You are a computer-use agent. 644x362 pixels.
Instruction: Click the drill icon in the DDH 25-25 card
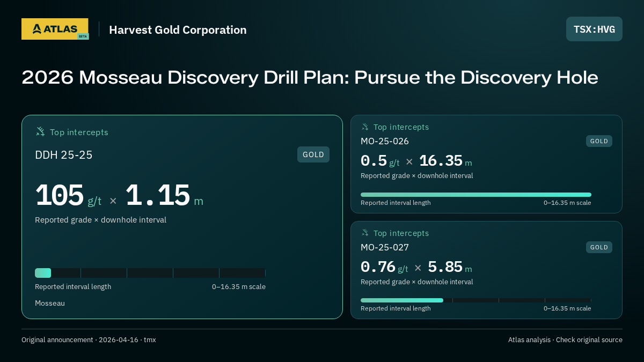pyautogui.click(x=40, y=131)
